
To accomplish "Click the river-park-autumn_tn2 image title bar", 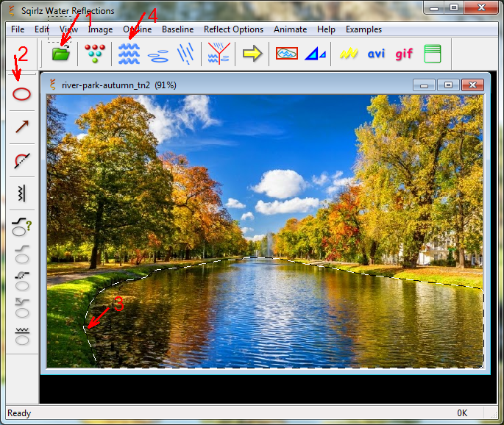I will point(221,85).
